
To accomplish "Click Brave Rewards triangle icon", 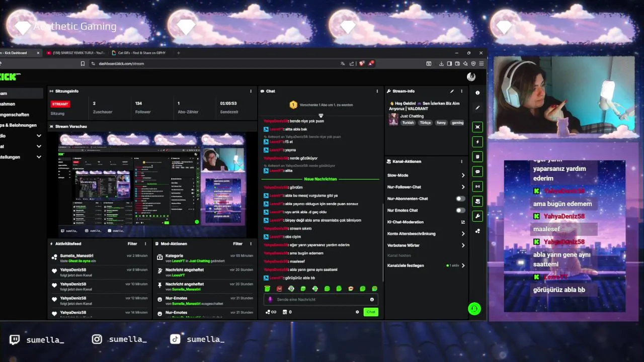I will (x=371, y=63).
